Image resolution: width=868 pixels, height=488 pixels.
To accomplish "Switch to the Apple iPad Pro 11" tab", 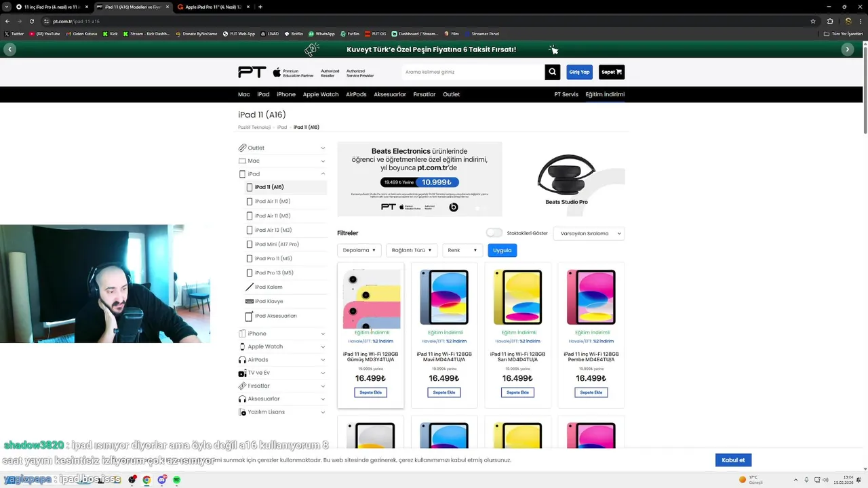I will pyautogui.click(x=214, y=7).
